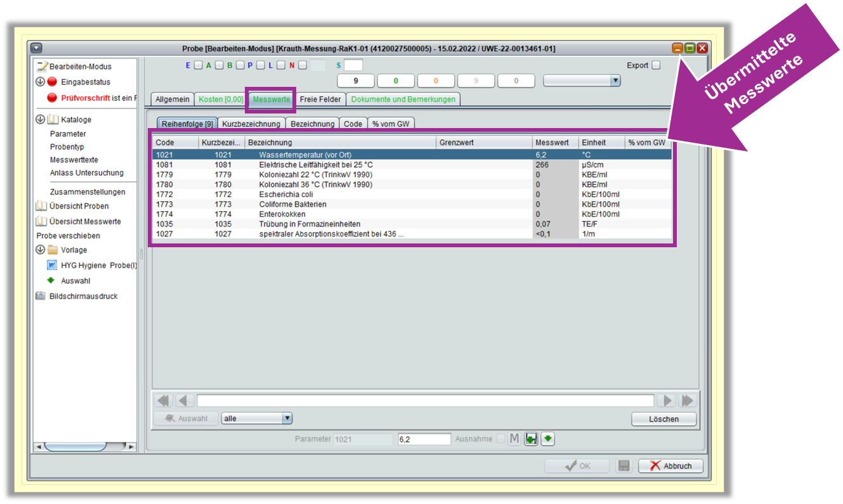Click the Bildschirmausdruck camera icon
Screen dimensions: 843x504
point(41,296)
